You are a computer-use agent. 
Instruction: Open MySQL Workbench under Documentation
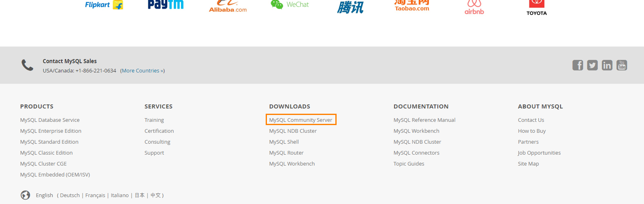point(416,131)
